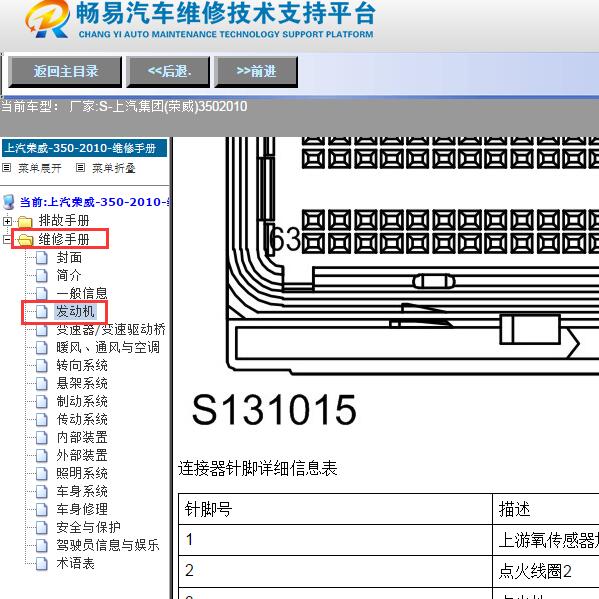Open the 变速器/变速驱动桥 section

coord(111,329)
